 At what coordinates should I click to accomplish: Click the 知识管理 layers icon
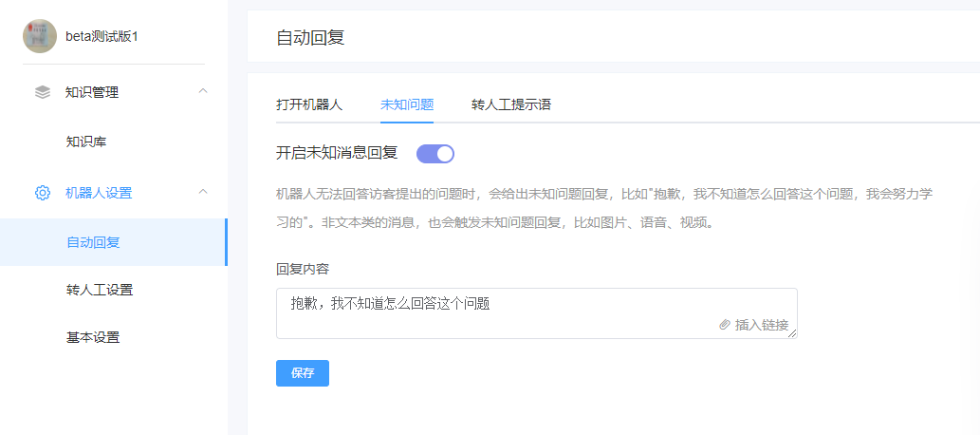[43, 92]
